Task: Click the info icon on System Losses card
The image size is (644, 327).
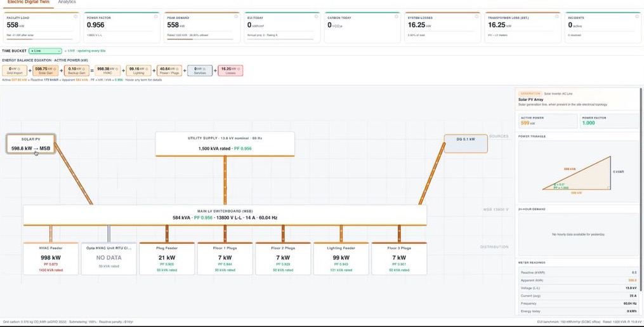Action: [476, 17]
